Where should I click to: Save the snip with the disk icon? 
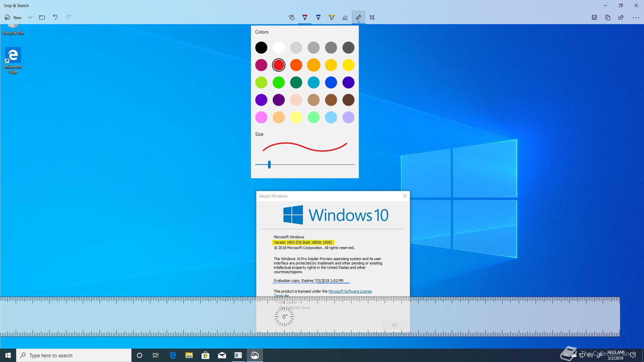(x=594, y=17)
